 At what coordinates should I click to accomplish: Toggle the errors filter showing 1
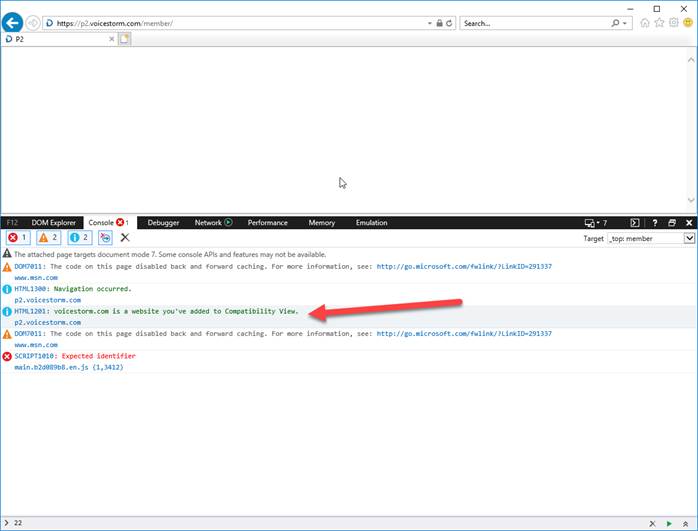tap(18, 238)
